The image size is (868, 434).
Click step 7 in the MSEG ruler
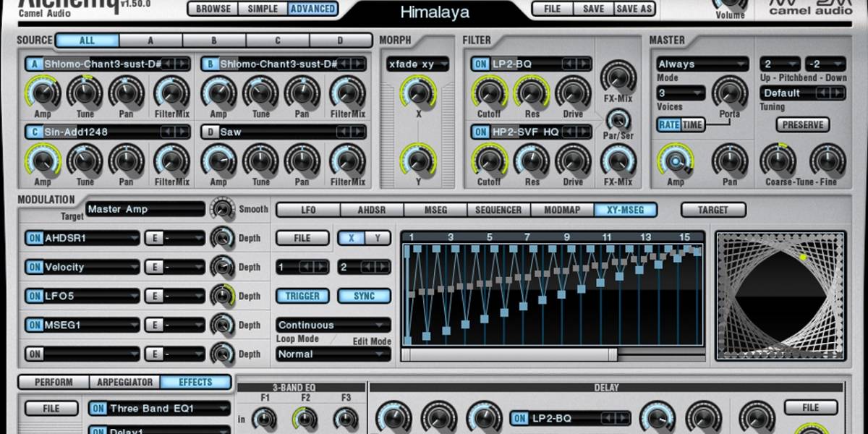528,237
